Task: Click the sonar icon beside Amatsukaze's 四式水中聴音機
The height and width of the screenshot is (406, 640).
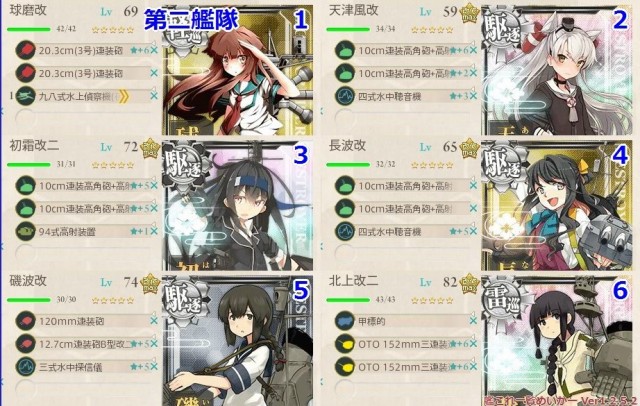Action: (x=345, y=96)
